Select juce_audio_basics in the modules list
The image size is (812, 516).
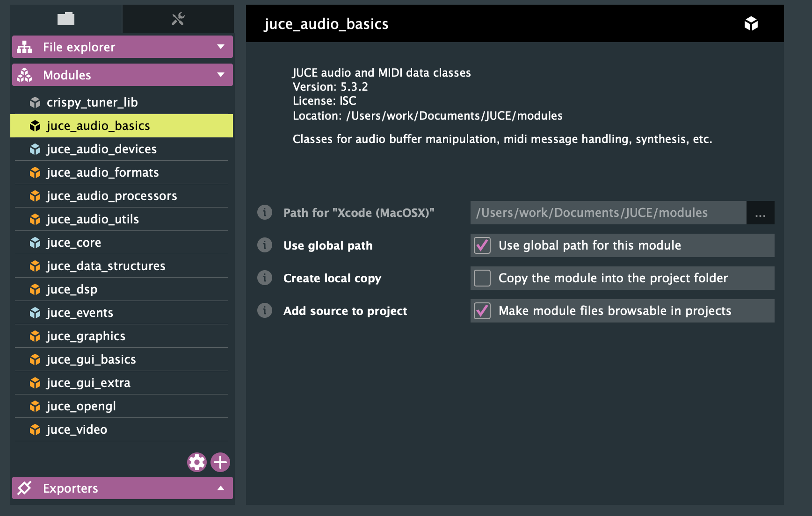pyautogui.click(x=122, y=126)
